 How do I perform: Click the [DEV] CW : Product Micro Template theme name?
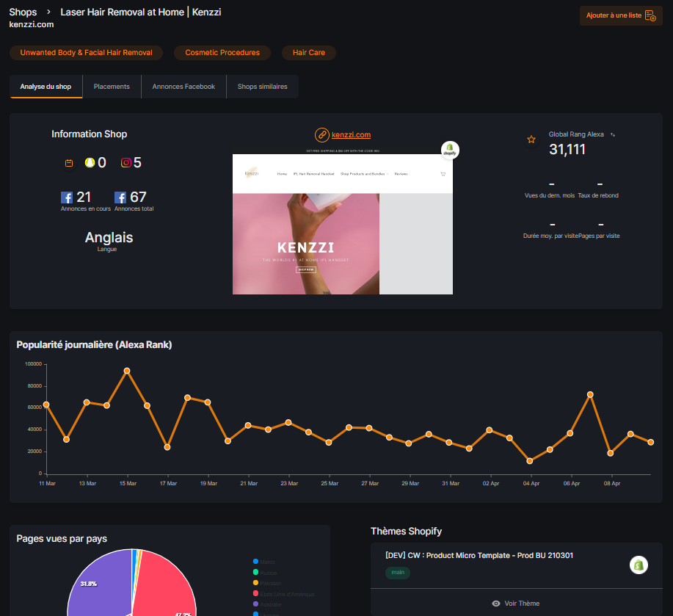pyautogui.click(x=479, y=556)
